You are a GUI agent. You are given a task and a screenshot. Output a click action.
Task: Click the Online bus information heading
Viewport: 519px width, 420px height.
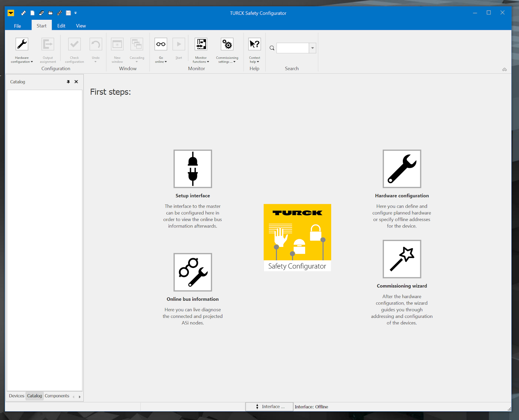pyautogui.click(x=193, y=299)
